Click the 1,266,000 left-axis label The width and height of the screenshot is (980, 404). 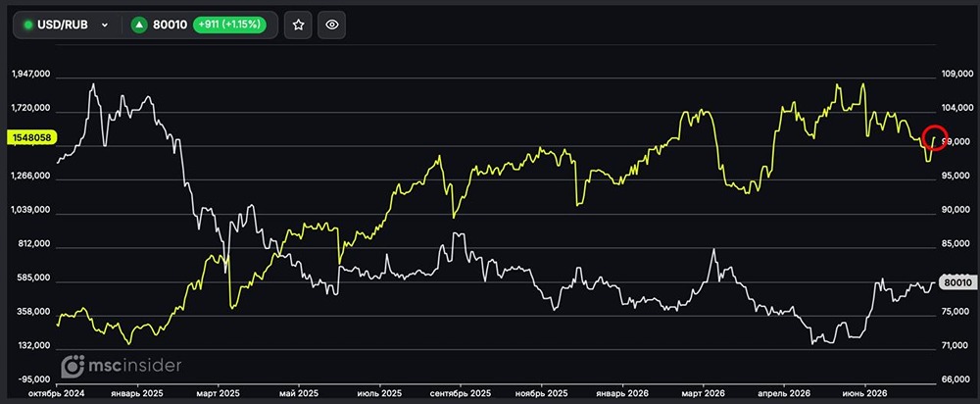[x=31, y=177]
